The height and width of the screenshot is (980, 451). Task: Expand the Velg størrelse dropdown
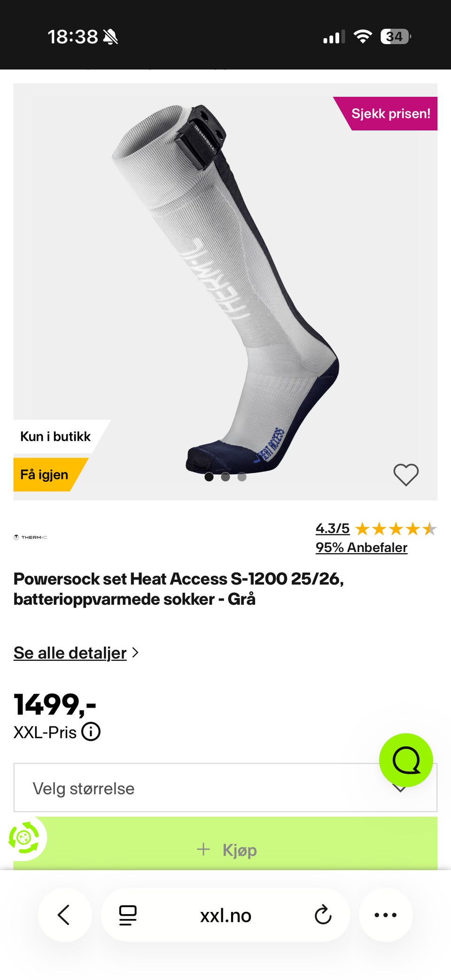point(225,787)
